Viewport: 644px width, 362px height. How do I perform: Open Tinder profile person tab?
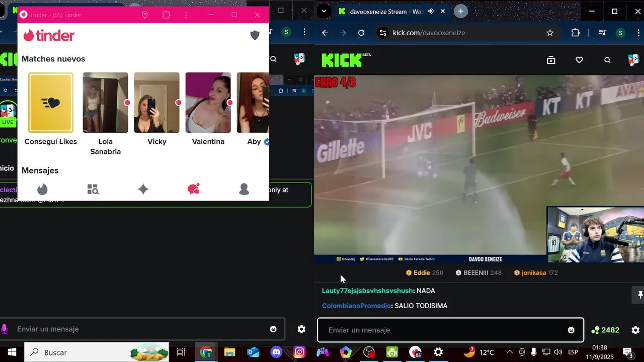pos(244,189)
